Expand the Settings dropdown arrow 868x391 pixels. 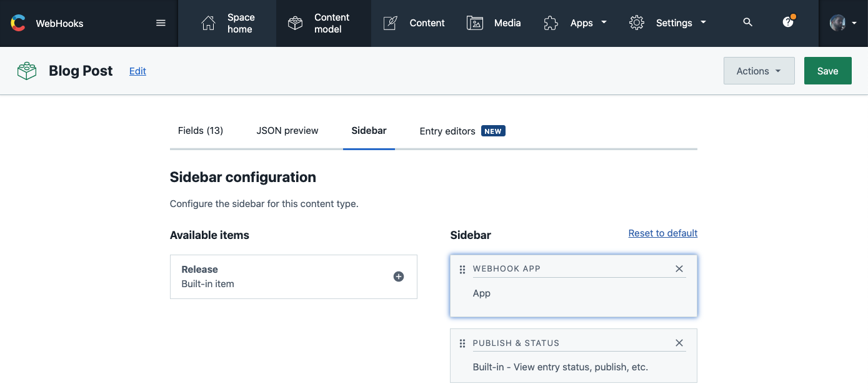coord(704,23)
